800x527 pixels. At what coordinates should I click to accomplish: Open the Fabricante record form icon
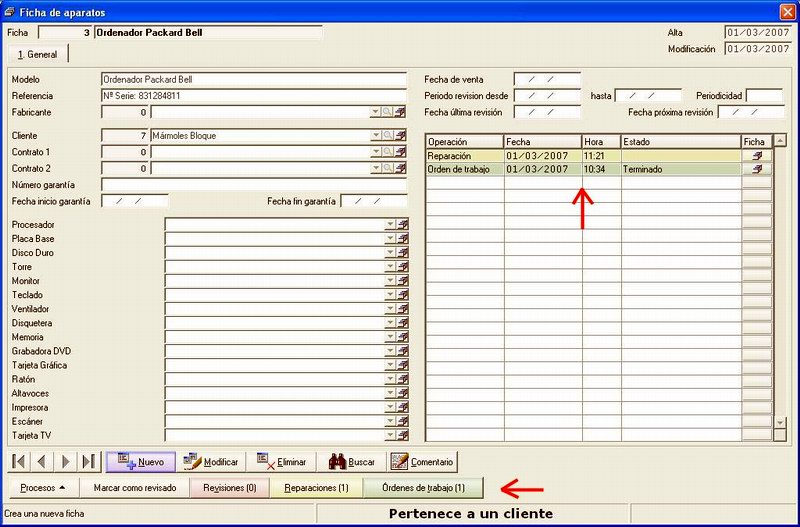(401, 112)
